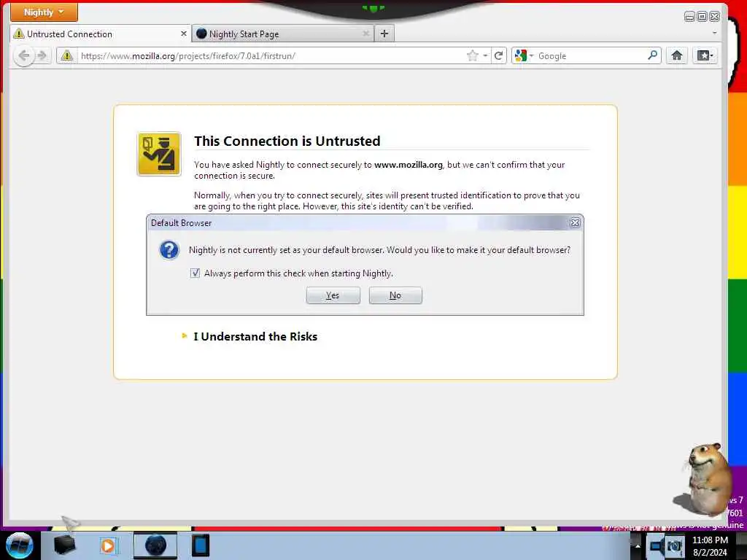Bookmark this page with the star icon
747x560 pixels.
pos(472,55)
